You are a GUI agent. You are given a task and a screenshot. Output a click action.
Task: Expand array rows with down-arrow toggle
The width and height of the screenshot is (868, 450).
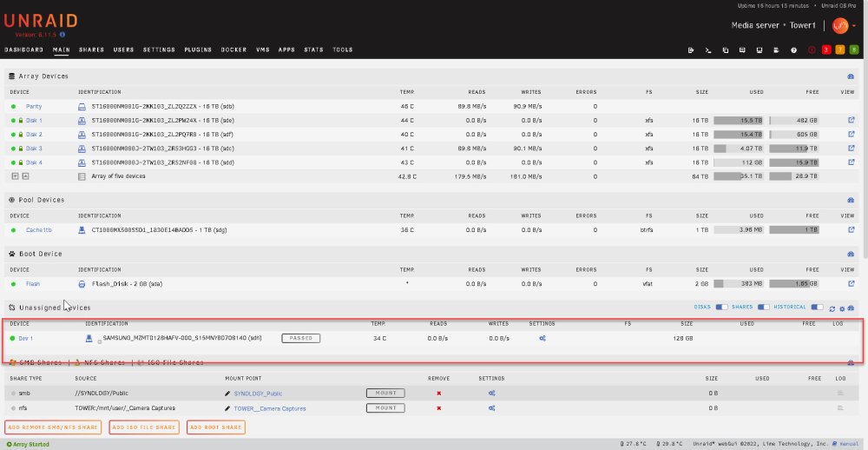coord(15,176)
